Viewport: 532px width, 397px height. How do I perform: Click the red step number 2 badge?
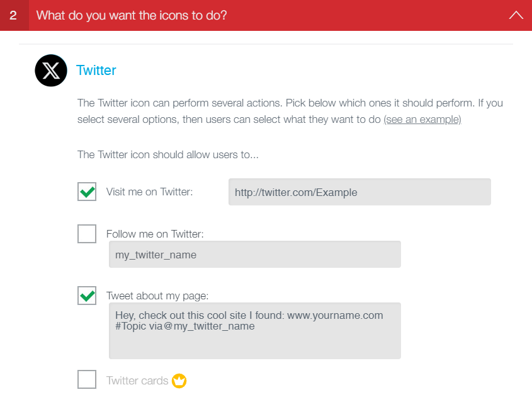pos(13,14)
